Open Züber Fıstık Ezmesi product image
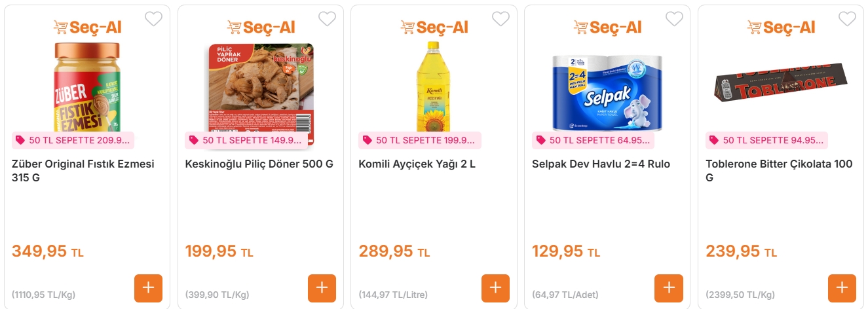 pos(86,86)
